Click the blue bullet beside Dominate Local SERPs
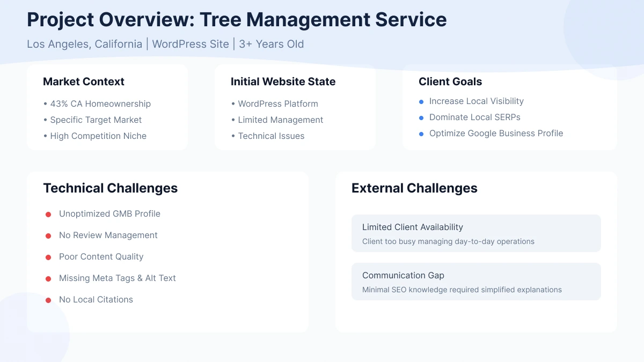644x362 pixels. pos(421,117)
